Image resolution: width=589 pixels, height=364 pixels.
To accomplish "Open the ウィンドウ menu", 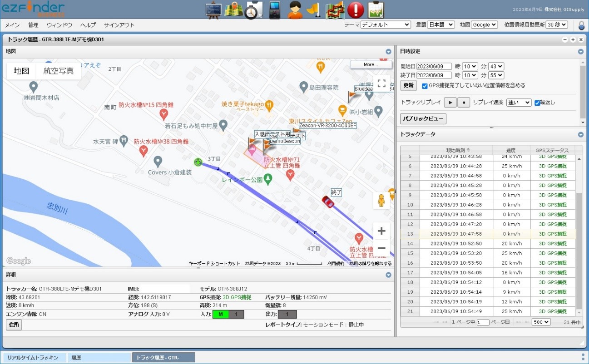I will click(59, 25).
